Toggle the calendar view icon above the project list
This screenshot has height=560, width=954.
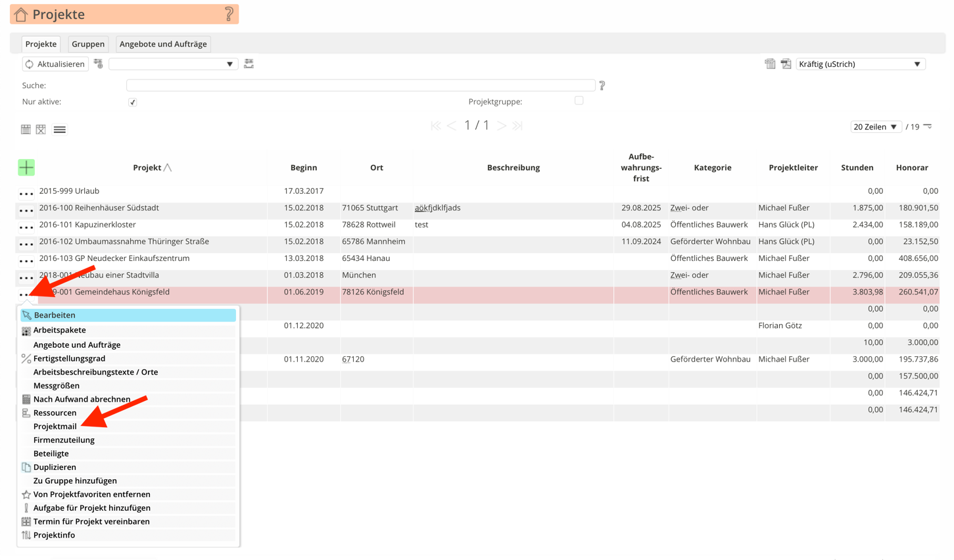pyautogui.click(x=26, y=129)
